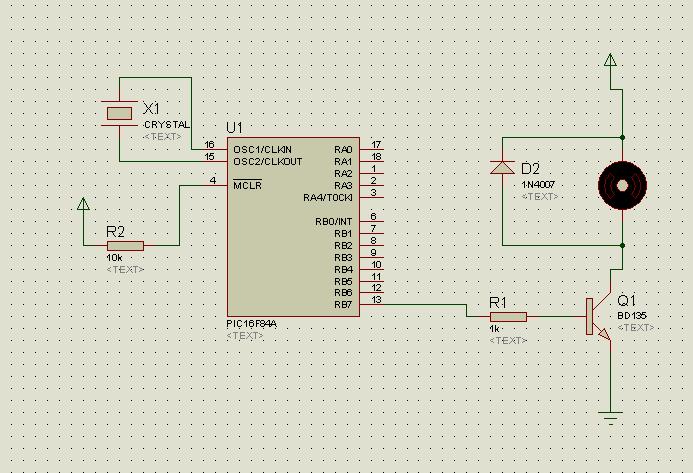The image size is (693, 473).
Task: Click the D2 diode symbol
Action: (x=503, y=168)
